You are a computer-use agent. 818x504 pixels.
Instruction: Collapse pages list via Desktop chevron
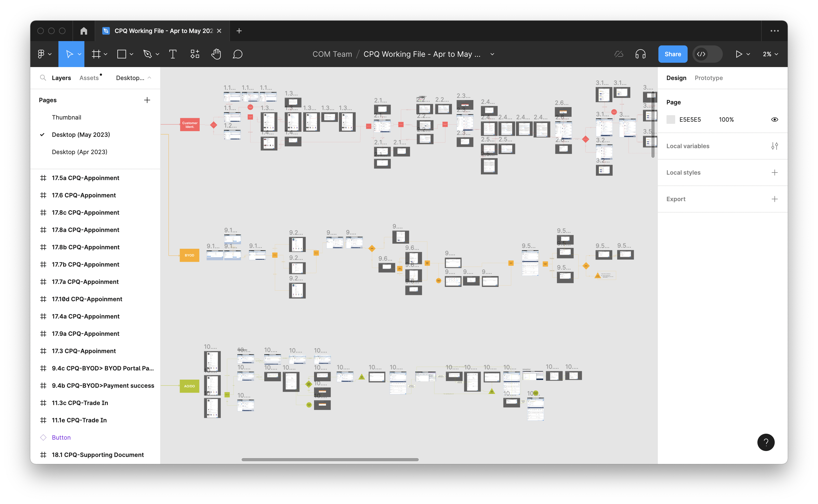pos(149,78)
